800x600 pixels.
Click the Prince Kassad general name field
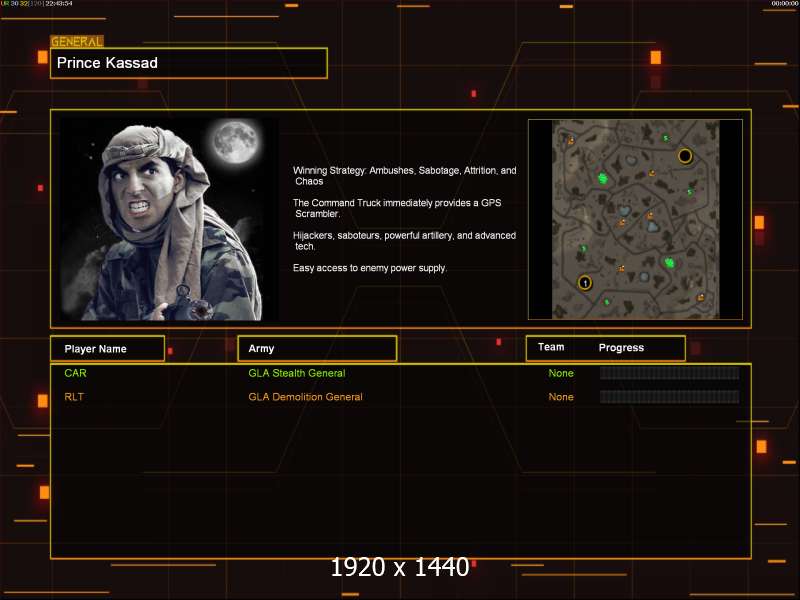click(189, 63)
